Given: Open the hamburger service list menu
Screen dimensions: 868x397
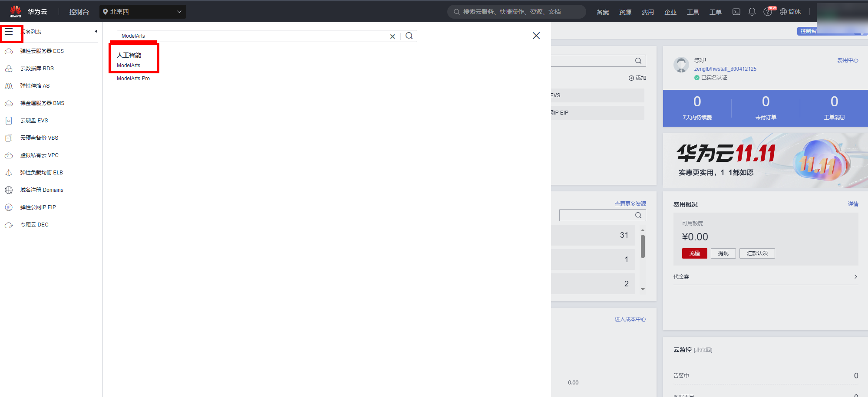Looking at the screenshot, I should (9, 32).
